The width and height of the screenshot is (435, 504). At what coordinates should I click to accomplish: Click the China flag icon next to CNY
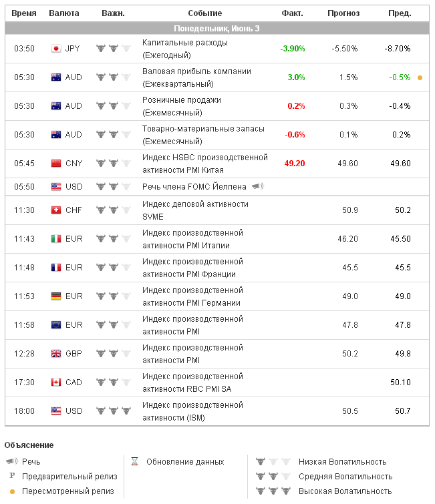pyautogui.click(x=56, y=164)
